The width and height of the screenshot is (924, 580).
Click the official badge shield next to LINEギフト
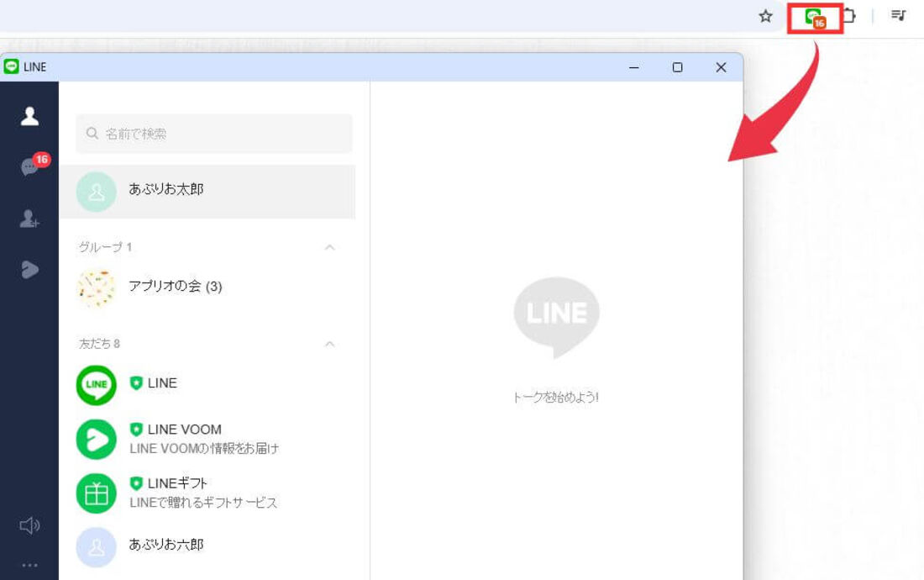(136, 483)
